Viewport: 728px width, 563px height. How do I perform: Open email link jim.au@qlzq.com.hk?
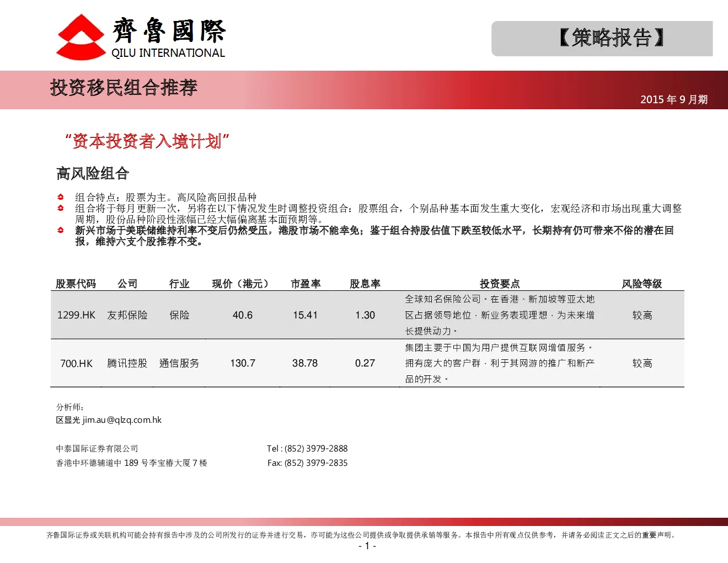click(122, 420)
